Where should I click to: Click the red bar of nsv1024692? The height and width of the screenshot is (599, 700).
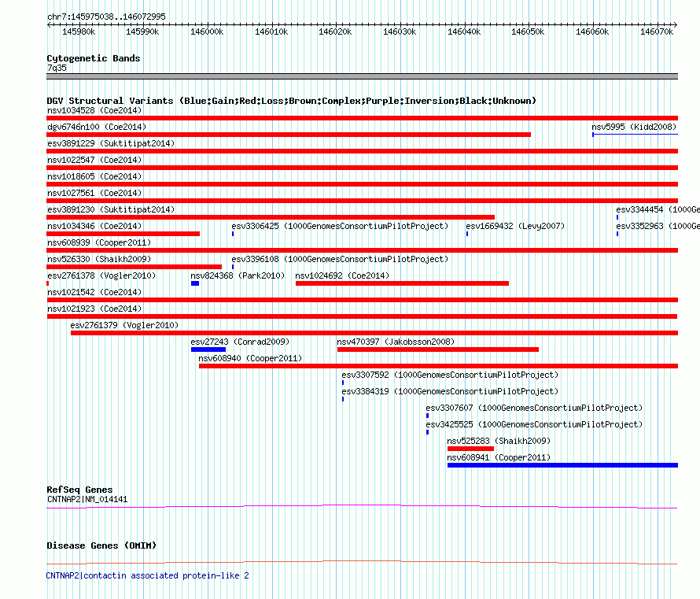pos(402,283)
